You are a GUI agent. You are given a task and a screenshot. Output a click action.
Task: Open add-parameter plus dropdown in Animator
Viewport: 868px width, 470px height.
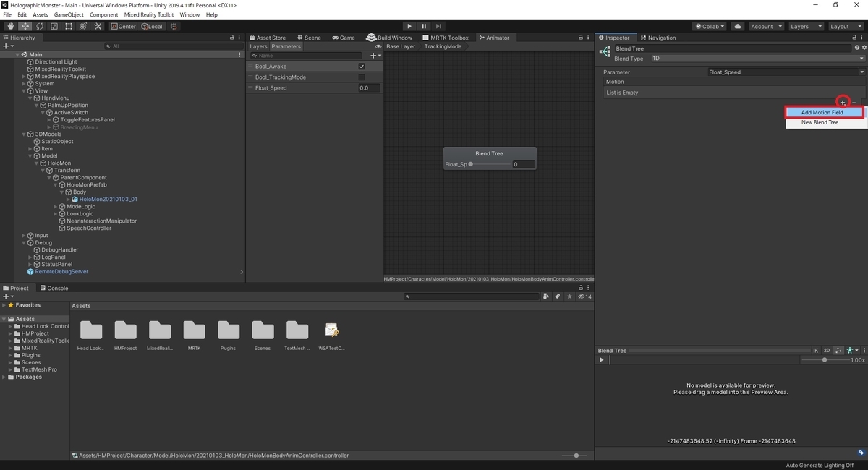(375, 56)
